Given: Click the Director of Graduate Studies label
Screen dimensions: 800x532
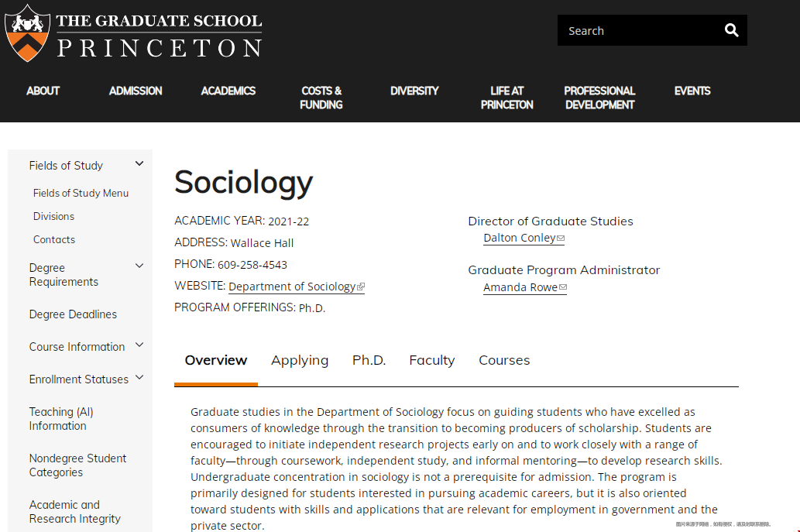Looking at the screenshot, I should coord(551,221).
